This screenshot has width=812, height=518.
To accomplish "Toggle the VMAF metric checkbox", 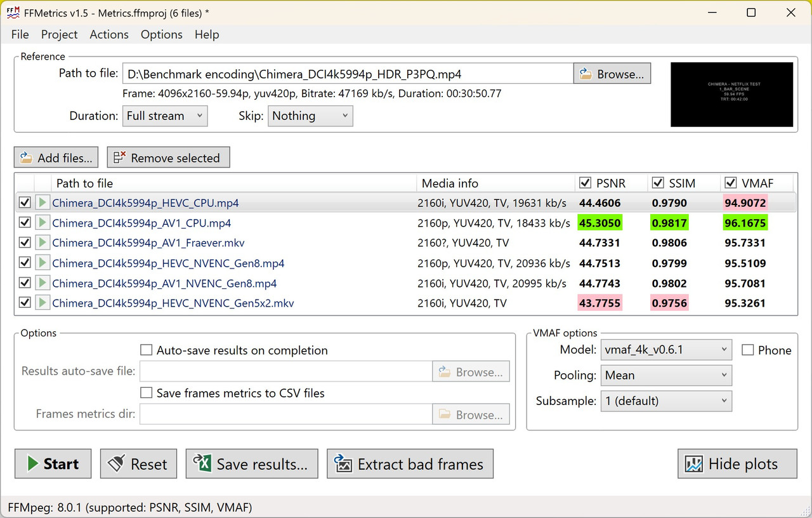I will click(x=730, y=183).
